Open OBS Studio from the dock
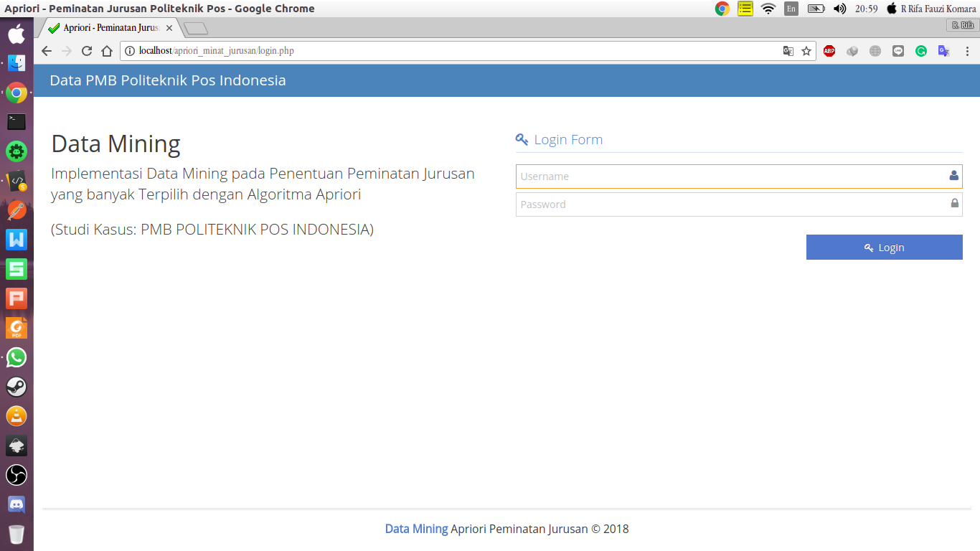Viewport: 980px width, 551px height. (x=17, y=475)
